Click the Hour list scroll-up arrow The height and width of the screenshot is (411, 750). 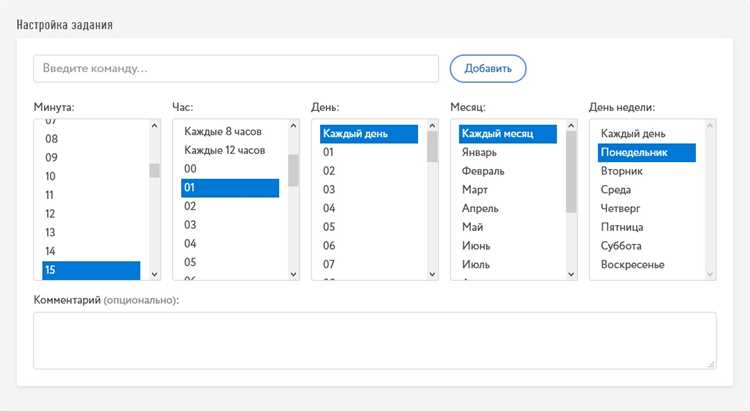click(293, 126)
